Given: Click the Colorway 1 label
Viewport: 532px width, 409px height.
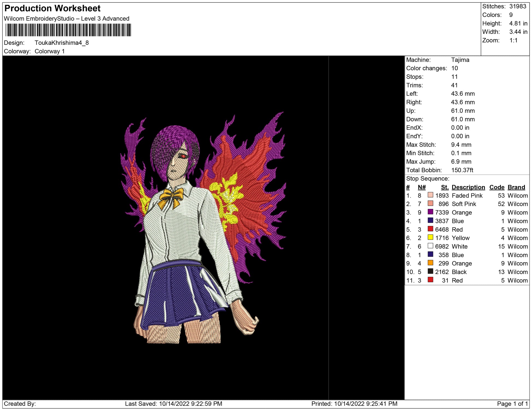Looking at the screenshot, I should 49,51.
